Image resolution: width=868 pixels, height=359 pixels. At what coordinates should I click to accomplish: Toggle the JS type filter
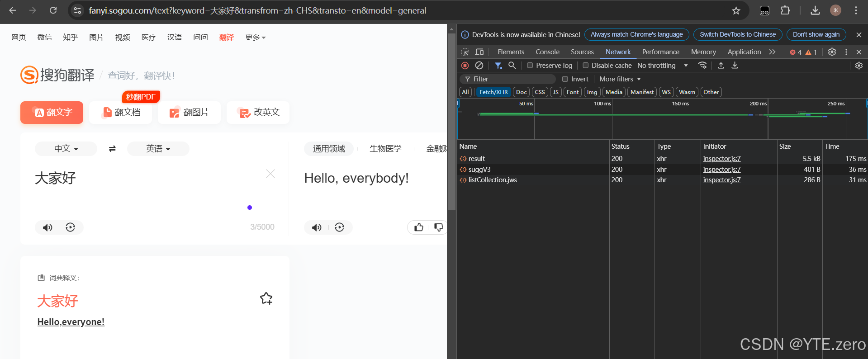[556, 92]
